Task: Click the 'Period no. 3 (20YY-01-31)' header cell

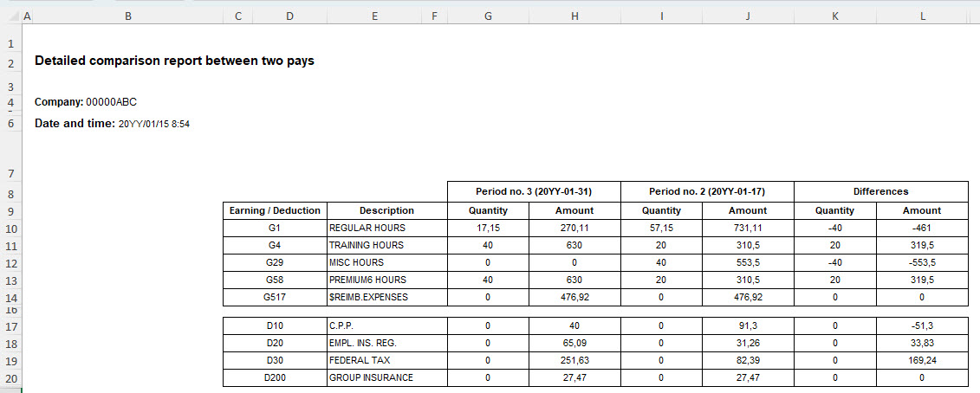Action: (534, 191)
